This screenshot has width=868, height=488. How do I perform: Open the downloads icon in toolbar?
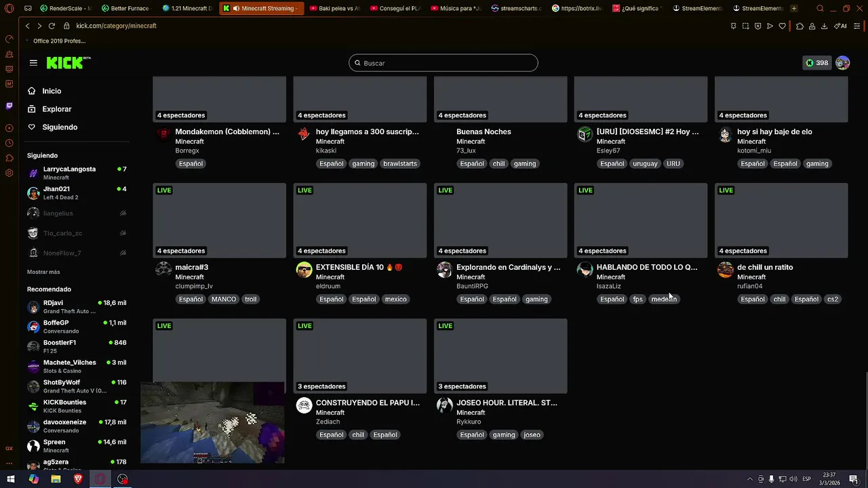[824, 26]
